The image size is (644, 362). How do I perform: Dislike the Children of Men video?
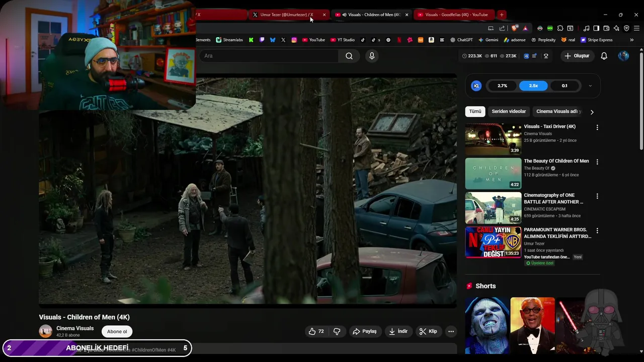point(337,331)
